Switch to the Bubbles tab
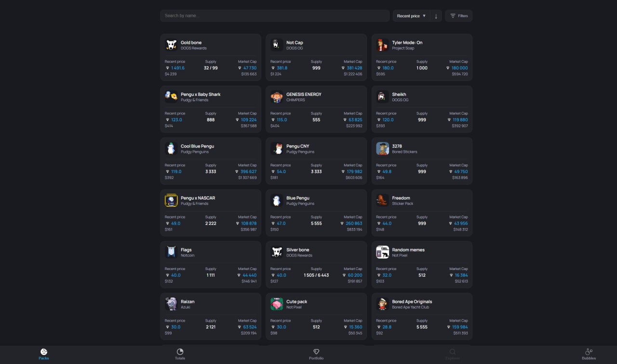This screenshot has width=617, height=364. (x=589, y=354)
